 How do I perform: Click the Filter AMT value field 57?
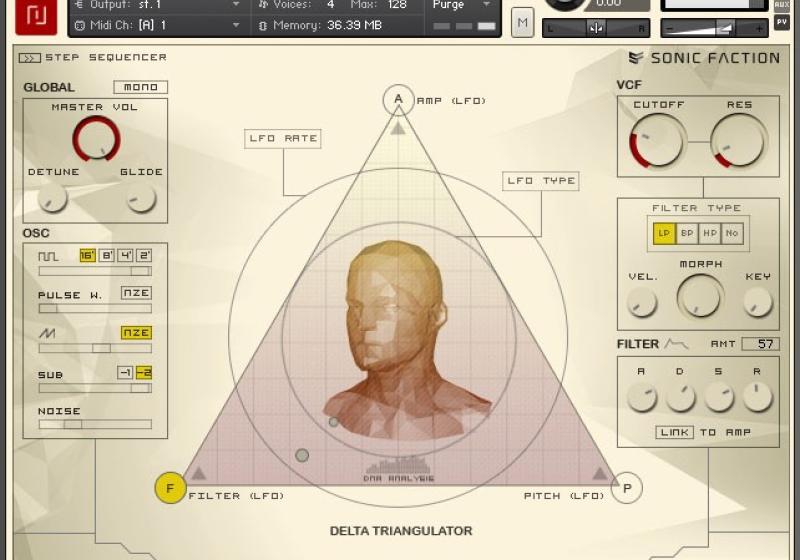760,344
